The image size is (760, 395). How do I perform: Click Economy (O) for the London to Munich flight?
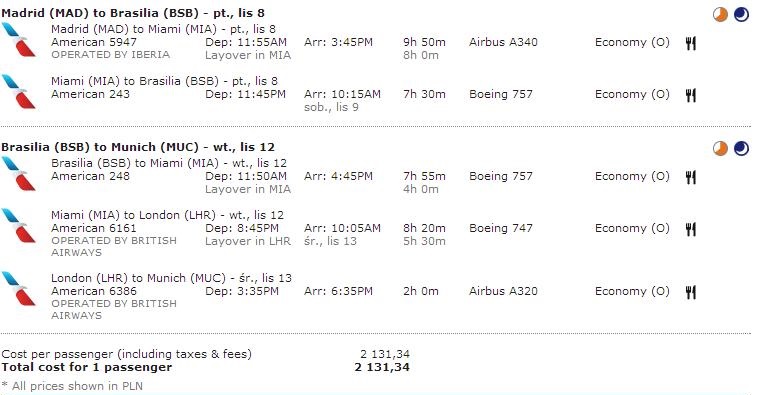[x=632, y=291]
